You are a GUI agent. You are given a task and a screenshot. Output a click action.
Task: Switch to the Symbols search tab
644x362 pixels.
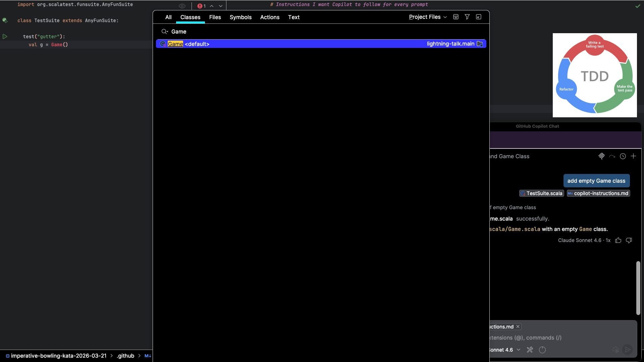pyautogui.click(x=240, y=17)
